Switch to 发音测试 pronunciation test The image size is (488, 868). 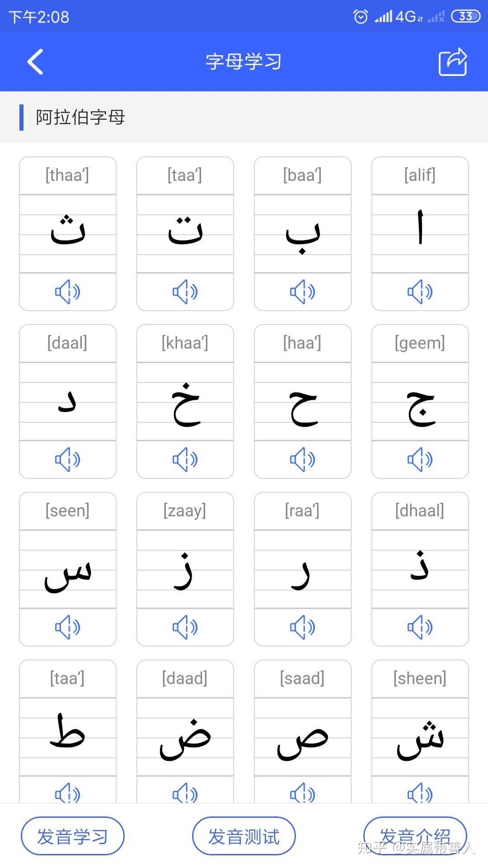(x=244, y=836)
